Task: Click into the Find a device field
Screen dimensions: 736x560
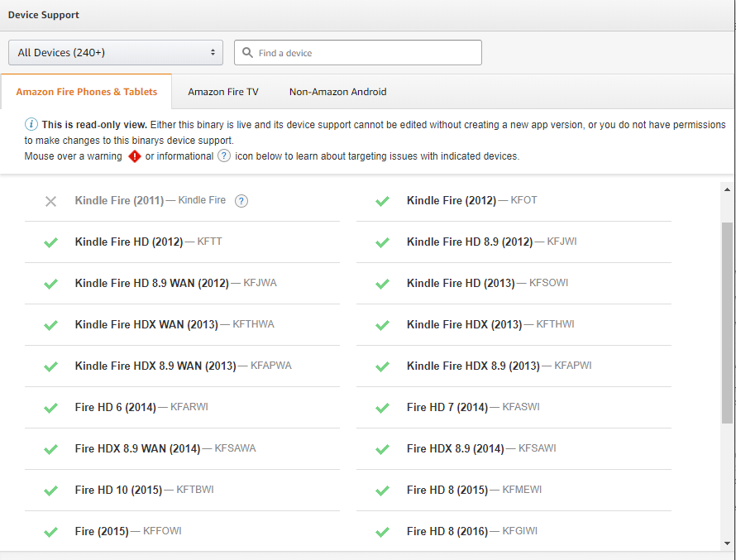Action: click(x=364, y=53)
